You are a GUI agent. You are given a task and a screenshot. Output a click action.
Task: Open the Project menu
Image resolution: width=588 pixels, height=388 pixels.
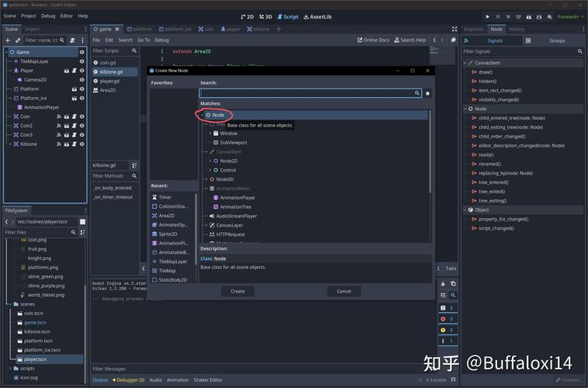(29, 16)
